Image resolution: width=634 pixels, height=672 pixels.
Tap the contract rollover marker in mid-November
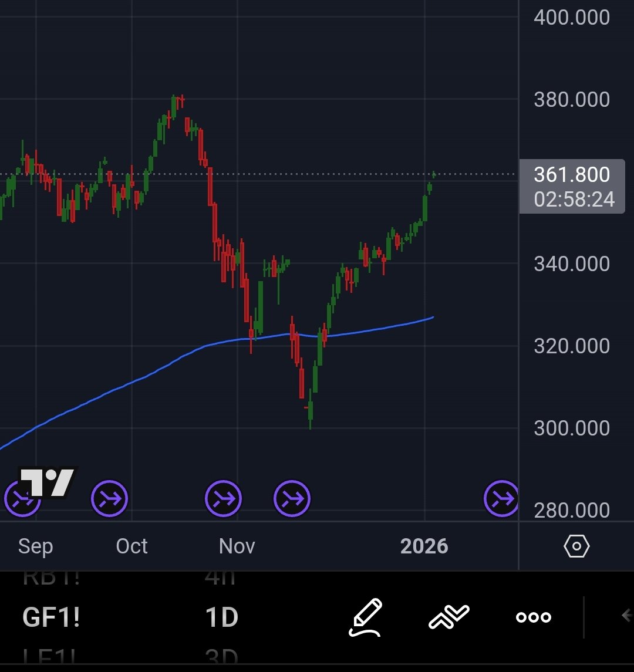(x=292, y=498)
